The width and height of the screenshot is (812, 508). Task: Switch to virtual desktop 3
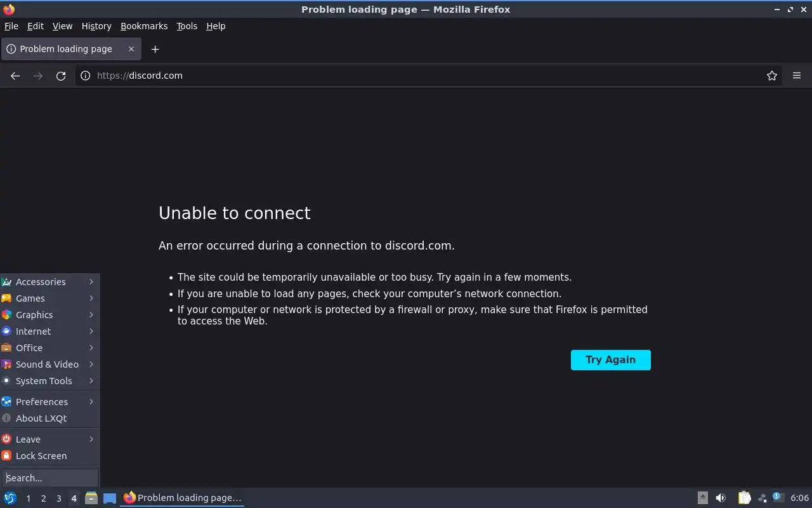pos(59,498)
